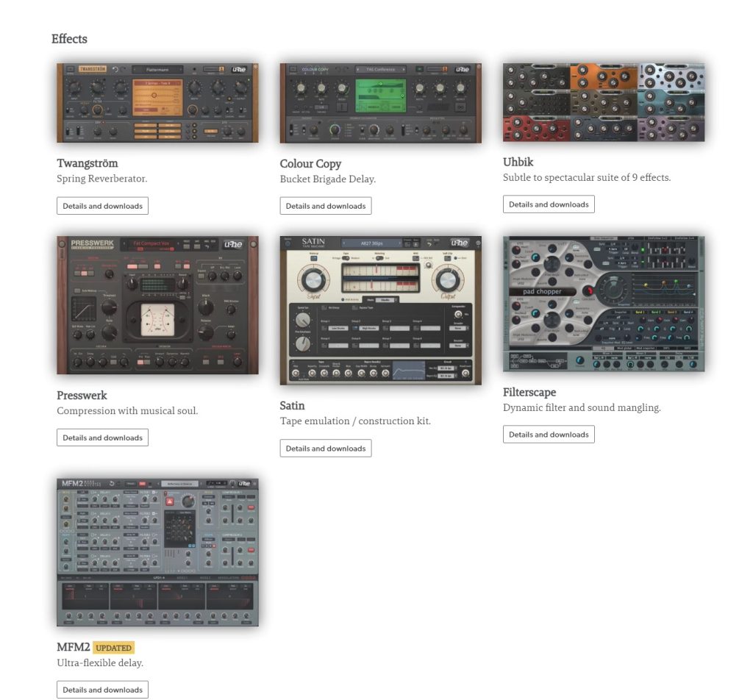The height and width of the screenshot is (700, 753).
Task: Click the Filterscape plugin screenshot
Action: [603, 304]
